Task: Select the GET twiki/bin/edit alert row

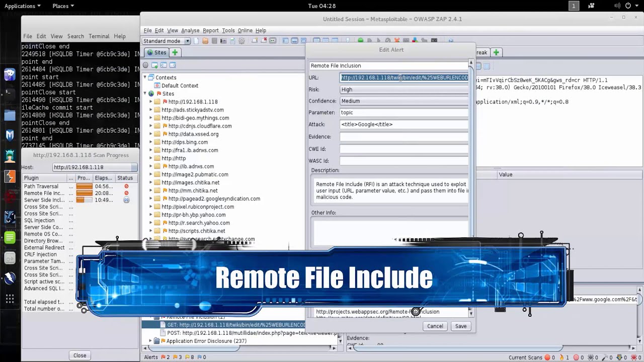Action: point(232,325)
